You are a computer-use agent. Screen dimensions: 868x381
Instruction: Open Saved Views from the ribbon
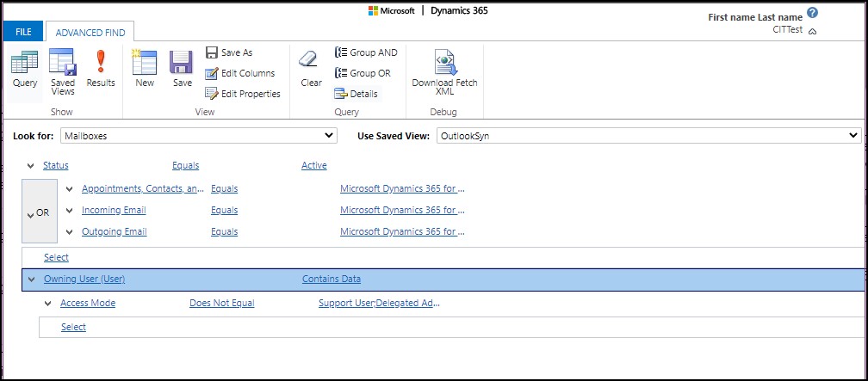pos(63,72)
